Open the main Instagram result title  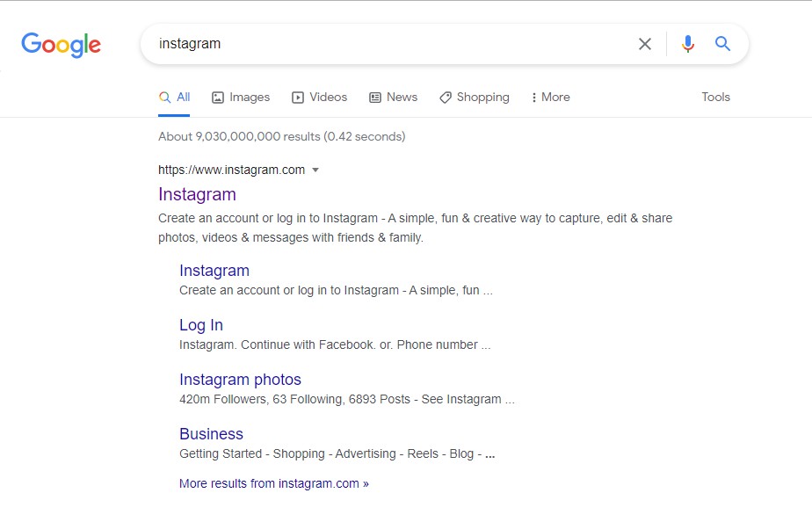pyautogui.click(x=198, y=194)
